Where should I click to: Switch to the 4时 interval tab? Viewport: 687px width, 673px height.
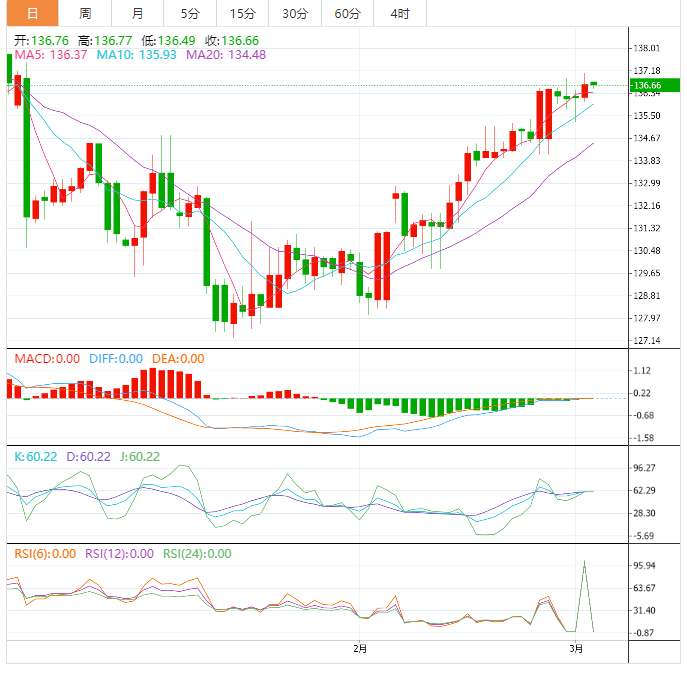(x=399, y=13)
